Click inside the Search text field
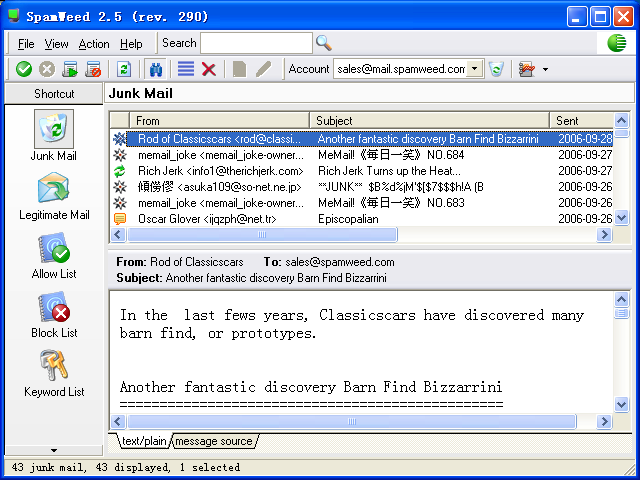 (x=256, y=43)
